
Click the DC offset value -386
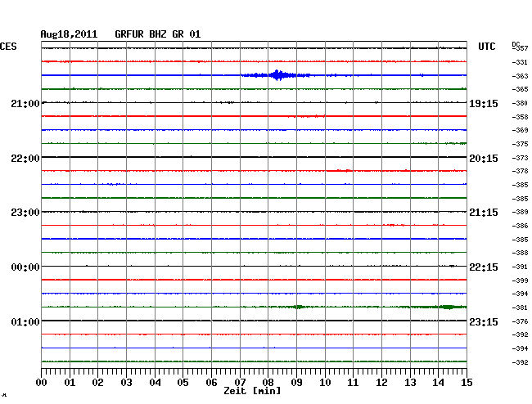coord(520,226)
